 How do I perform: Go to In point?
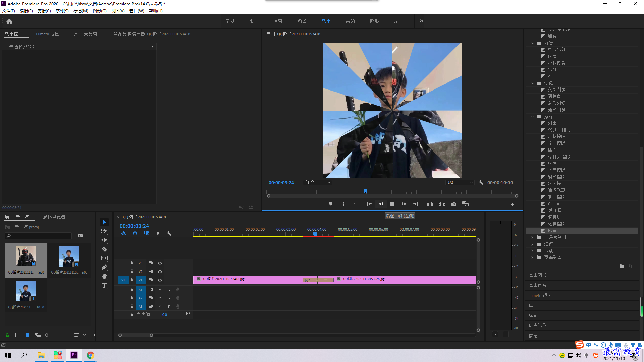click(369, 204)
